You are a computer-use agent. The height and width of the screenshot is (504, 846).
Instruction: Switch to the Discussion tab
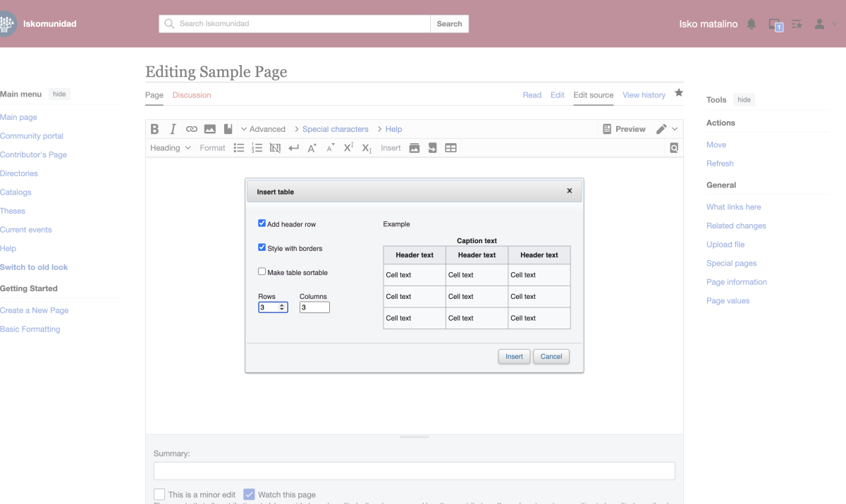pos(191,94)
